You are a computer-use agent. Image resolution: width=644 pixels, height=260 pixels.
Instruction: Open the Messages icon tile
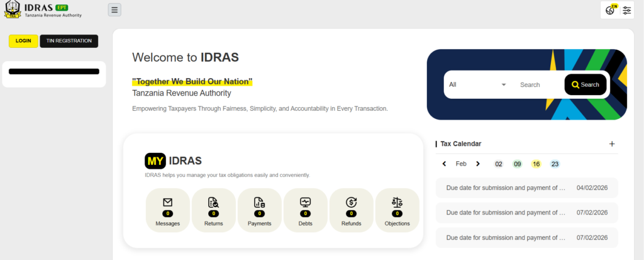pyautogui.click(x=167, y=210)
